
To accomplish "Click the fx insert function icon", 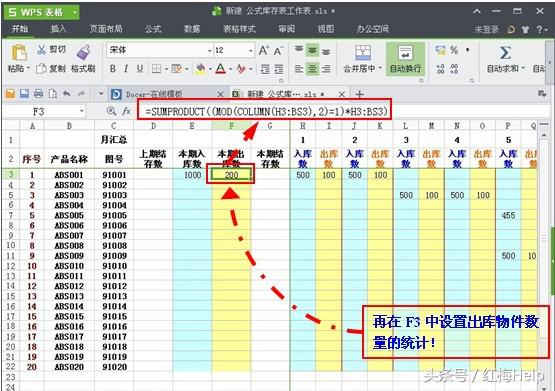I will [x=126, y=112].
